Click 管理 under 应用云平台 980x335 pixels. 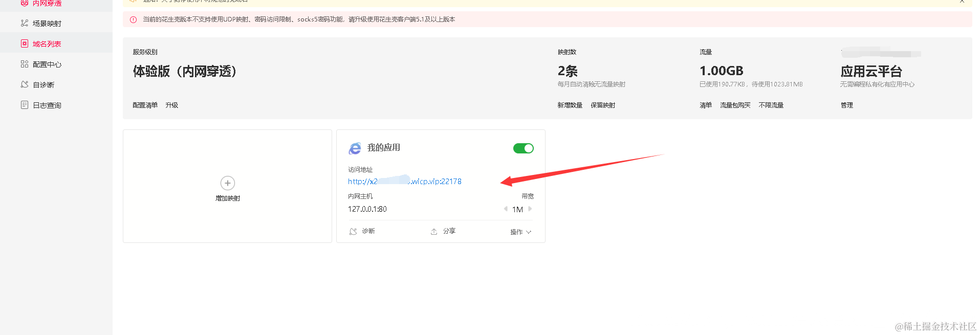point(847,105)
